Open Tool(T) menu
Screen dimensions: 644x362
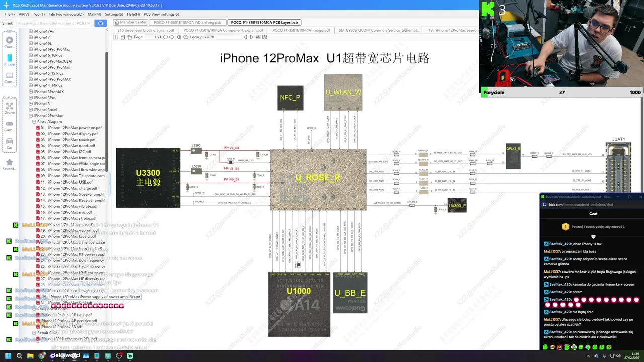coord(39,14)
